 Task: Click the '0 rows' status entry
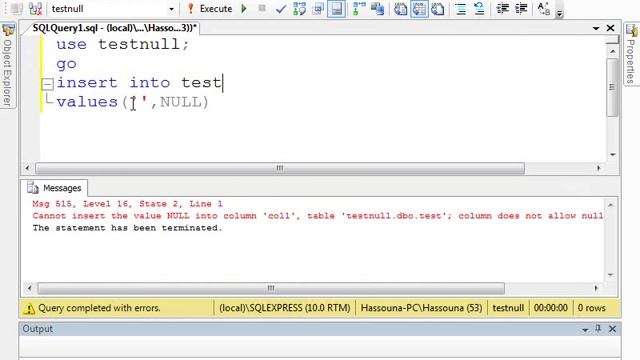pos(591,308)
